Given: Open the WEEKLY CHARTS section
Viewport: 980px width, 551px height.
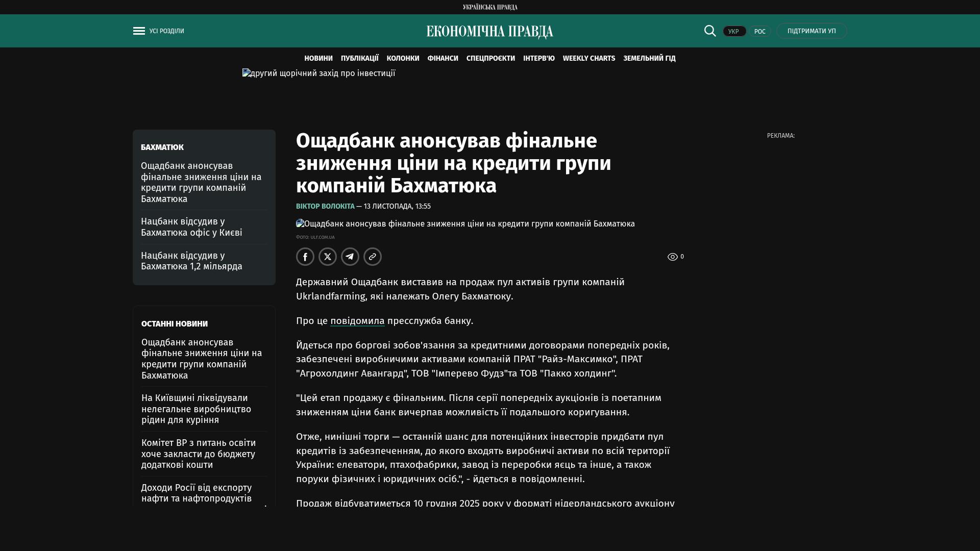Looking at the screenshot, I should tap(589, 58).
